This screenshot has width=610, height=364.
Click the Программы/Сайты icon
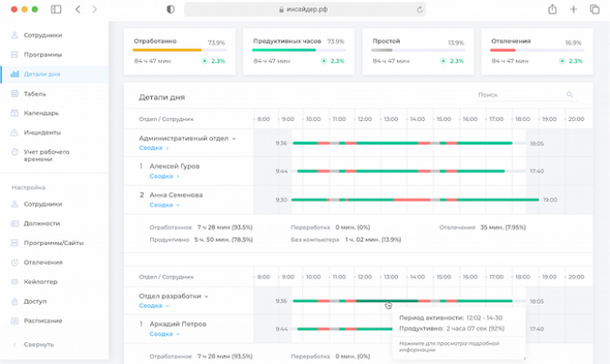pos(15,243)
